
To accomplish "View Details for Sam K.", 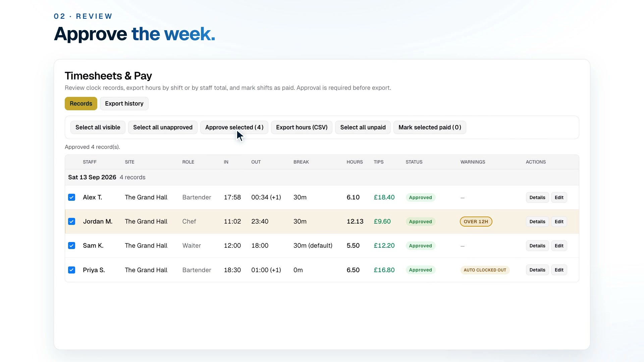I will click(537, 246).
